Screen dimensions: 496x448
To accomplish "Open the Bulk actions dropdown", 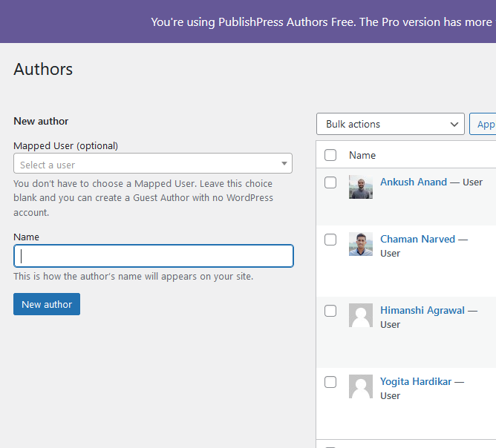I will (x=391, y=124).
